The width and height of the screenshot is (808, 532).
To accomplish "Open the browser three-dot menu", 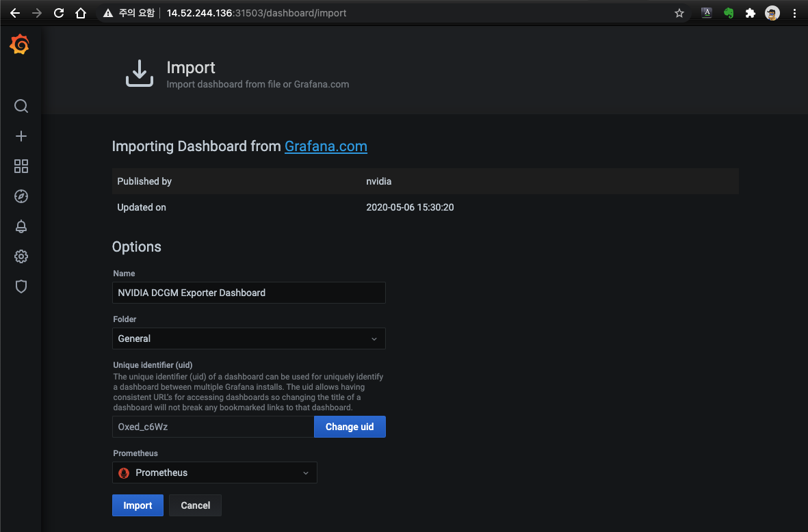I will point(794,14).
